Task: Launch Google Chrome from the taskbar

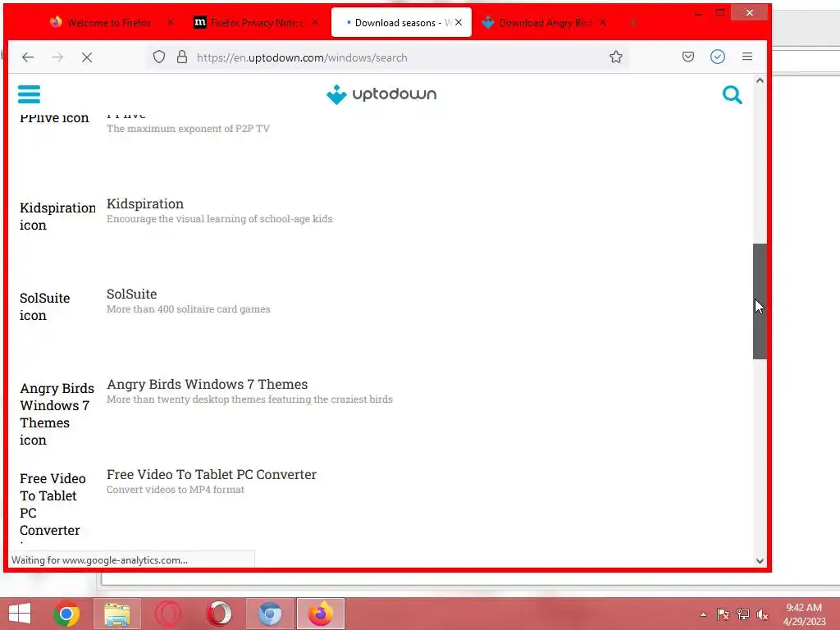Action: point(66,614)
